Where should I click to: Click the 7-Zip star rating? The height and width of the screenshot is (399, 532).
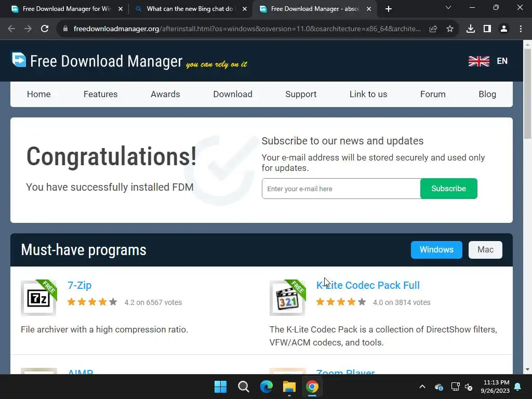coord(92,302)
